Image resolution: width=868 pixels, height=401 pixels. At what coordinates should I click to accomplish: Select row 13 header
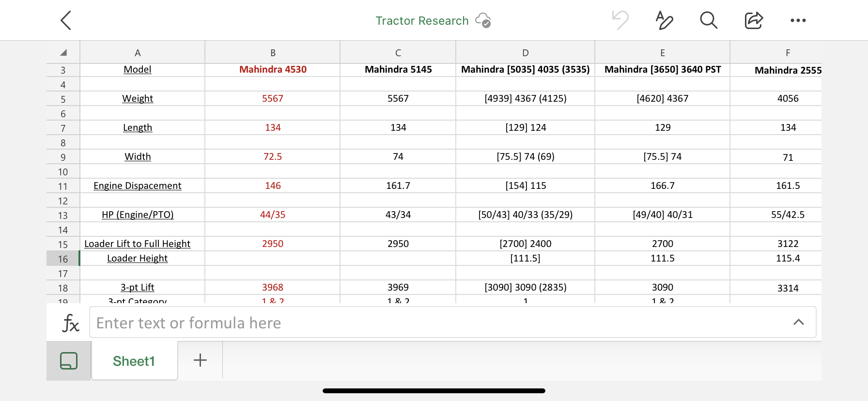pyautogui.click(x=63, y=216)
